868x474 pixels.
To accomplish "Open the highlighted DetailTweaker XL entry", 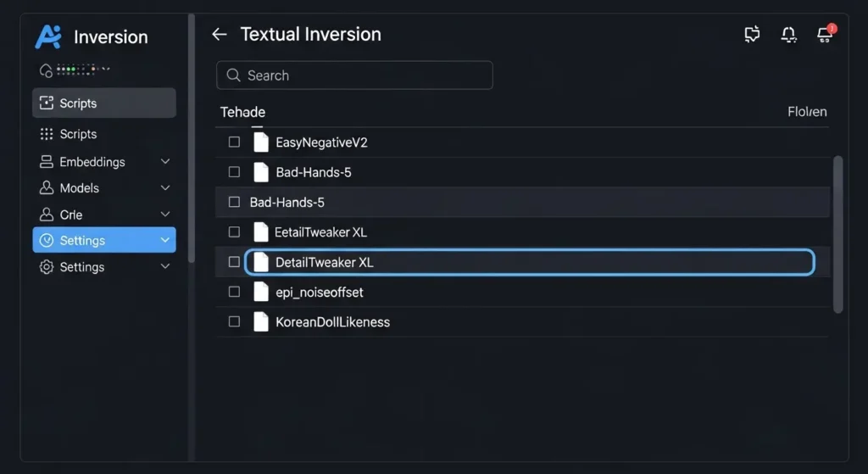I will pos(529,263).
